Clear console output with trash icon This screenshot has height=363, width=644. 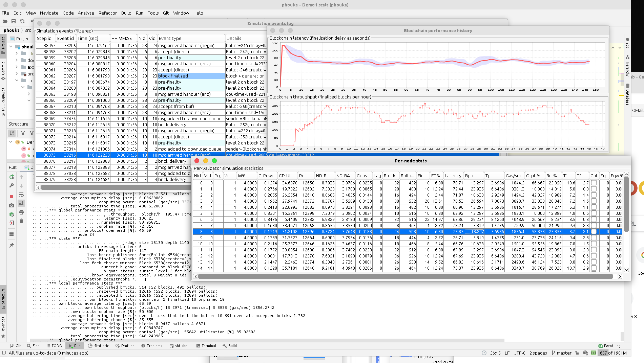[21, 221]
